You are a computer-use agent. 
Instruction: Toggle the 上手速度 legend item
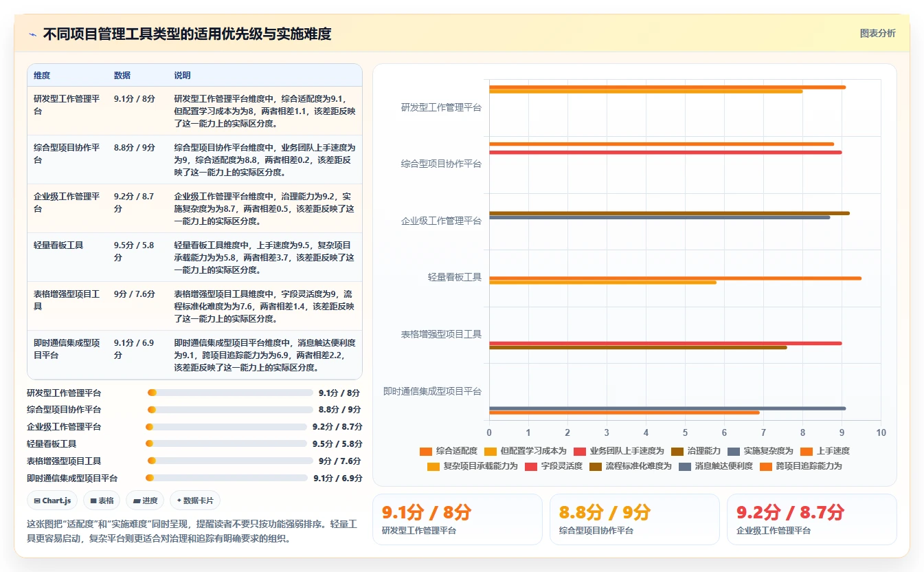pyautogui.click(x=824, y=451)
